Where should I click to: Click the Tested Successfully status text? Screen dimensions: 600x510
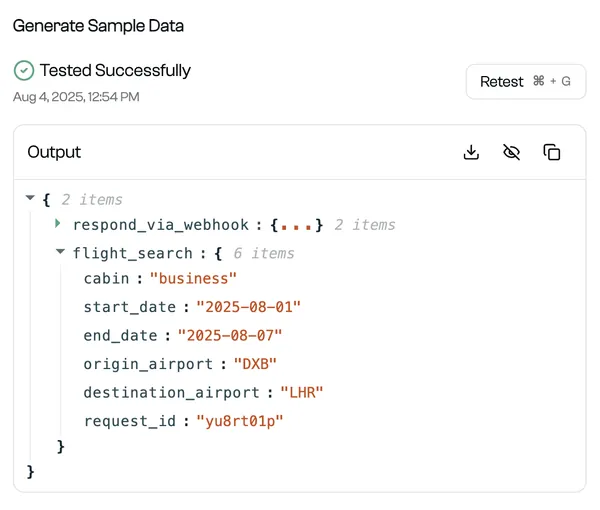click(x=115, y=70)
